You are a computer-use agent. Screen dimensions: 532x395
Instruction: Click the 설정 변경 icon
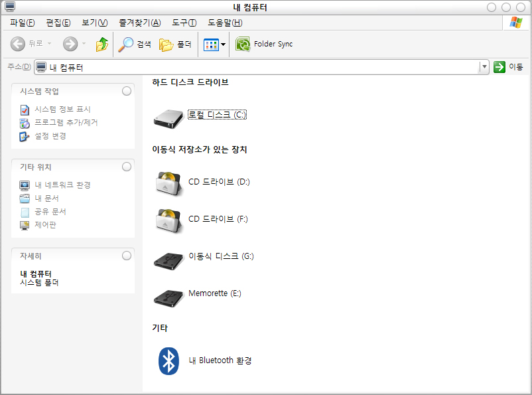25,137
